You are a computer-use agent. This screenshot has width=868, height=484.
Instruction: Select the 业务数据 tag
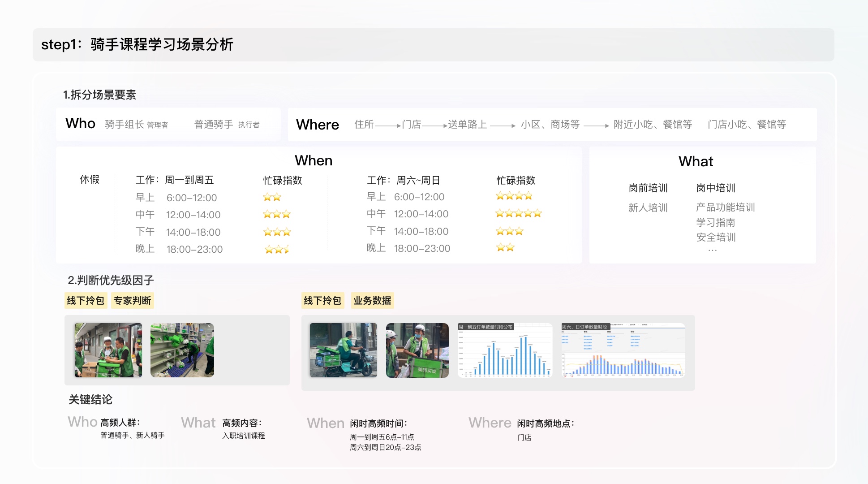point(372,300)
